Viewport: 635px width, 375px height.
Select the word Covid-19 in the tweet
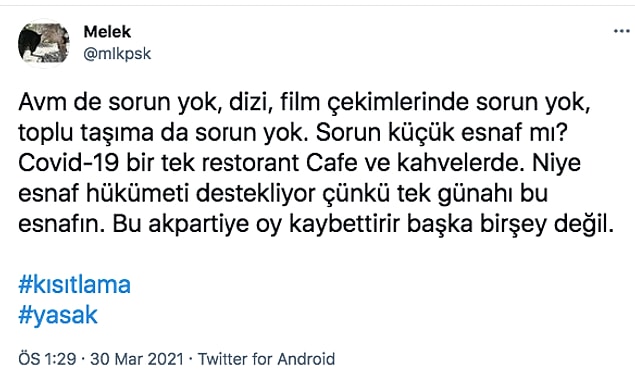tap(68, 163)
